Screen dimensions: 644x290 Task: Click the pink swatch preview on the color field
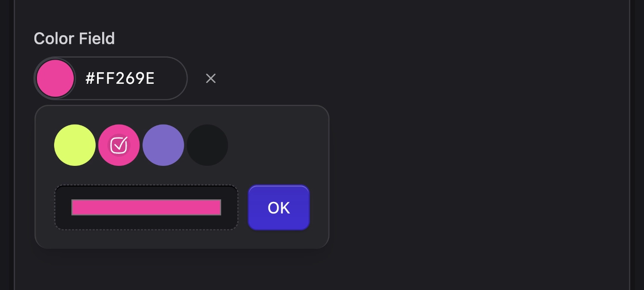(55, 78)
